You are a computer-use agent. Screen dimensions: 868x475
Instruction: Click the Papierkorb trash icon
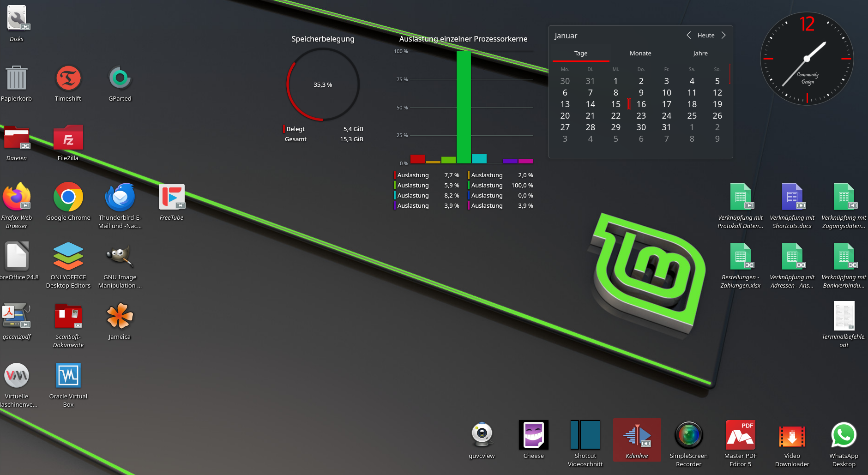point(16,78)
